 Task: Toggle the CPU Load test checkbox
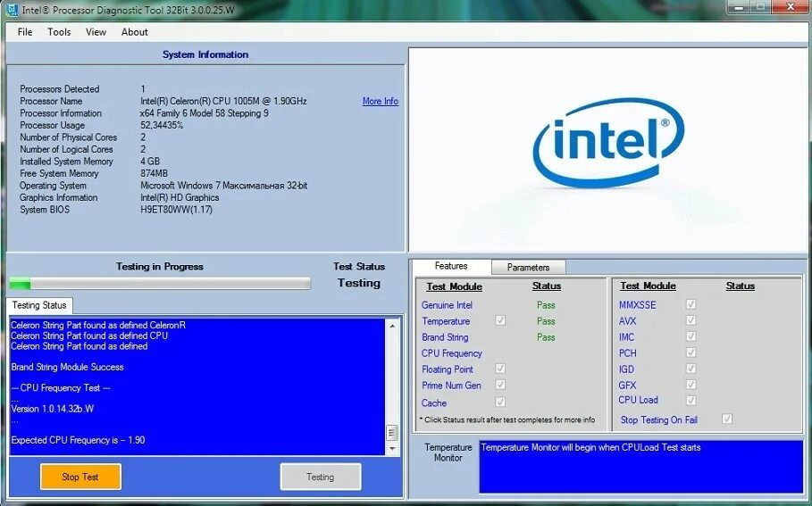point(691,401)
